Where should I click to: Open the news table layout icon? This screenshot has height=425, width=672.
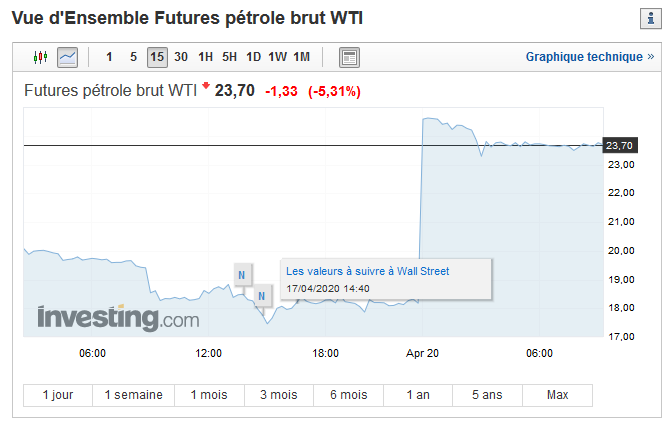click(349, 57)
